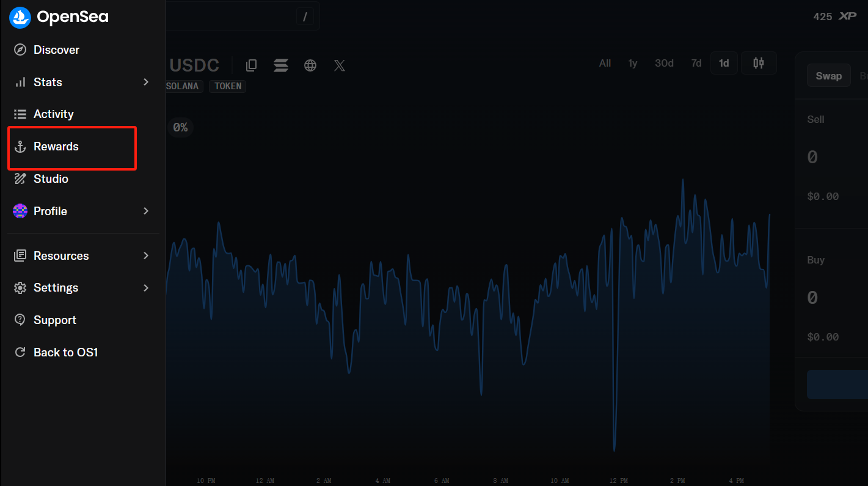The image size is (868, 486).
Task: Click the Rewards anchor icon
Action: [x=20, y=147]
